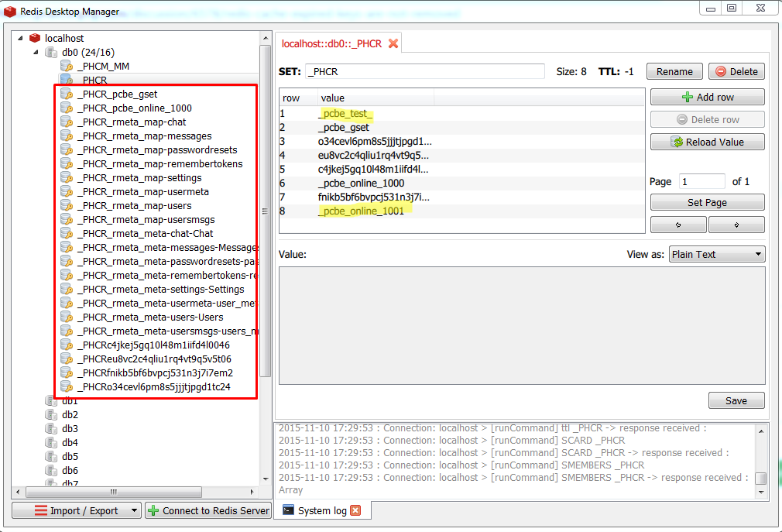Image resolution: width=782 pixels, height=532 pixels.
Task: Click the Rename button
Action: click(674, 71)
